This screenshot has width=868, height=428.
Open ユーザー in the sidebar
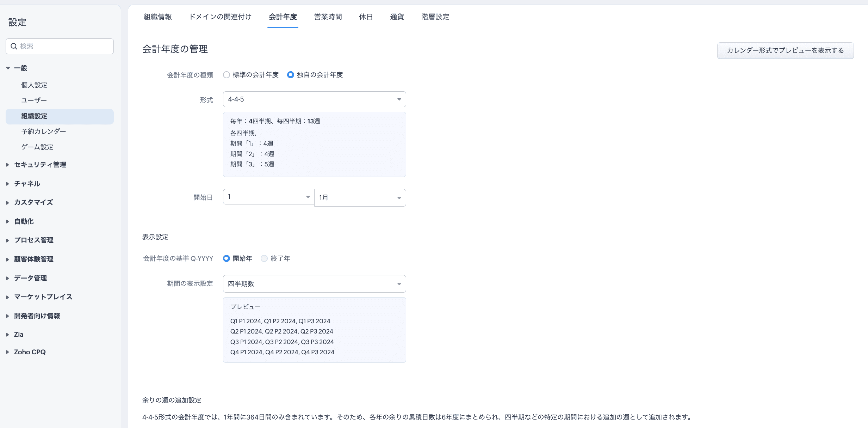point(34,100)
